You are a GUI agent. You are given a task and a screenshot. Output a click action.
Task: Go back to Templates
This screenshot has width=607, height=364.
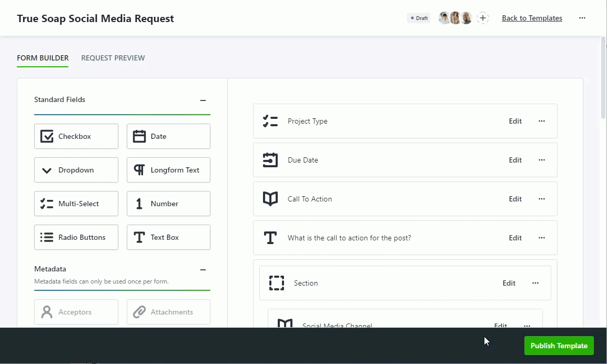point(532,18)
